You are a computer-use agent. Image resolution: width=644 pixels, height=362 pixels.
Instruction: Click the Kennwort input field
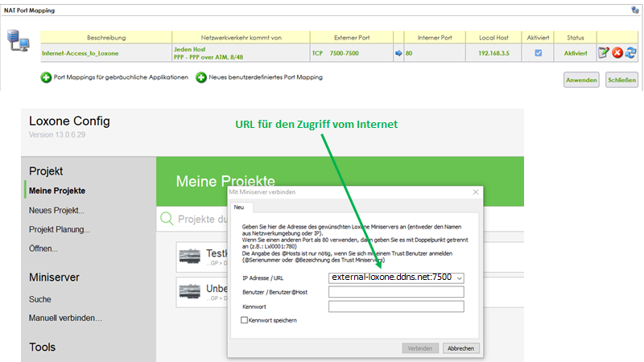[396, 306]
